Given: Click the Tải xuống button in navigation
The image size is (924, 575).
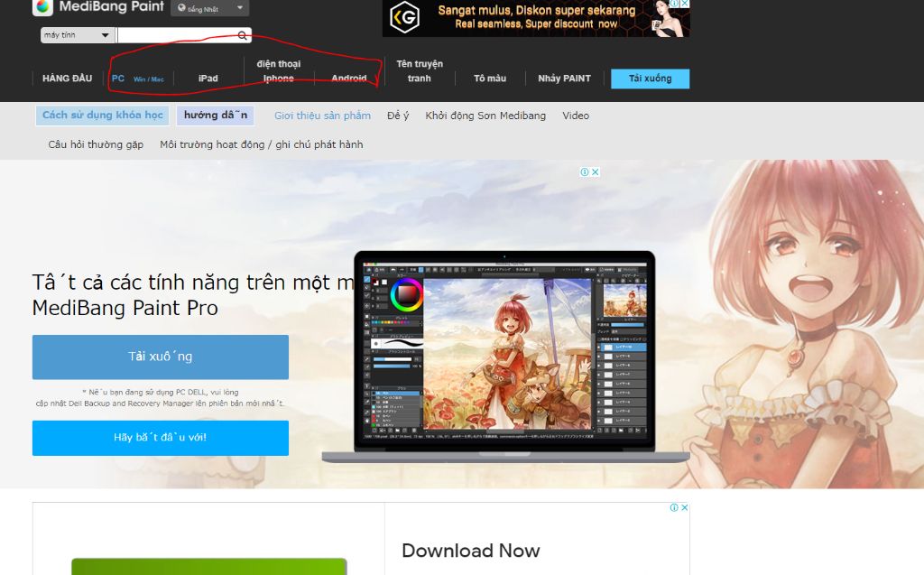Looking at the screenshot, I should (x=650, y=79).
